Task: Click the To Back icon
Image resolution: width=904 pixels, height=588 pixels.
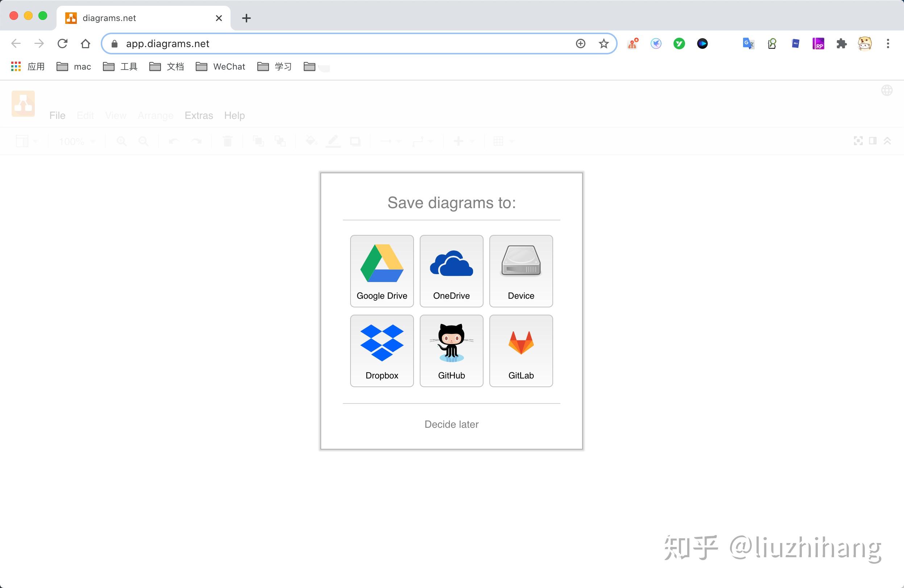Action: [280, 141]
